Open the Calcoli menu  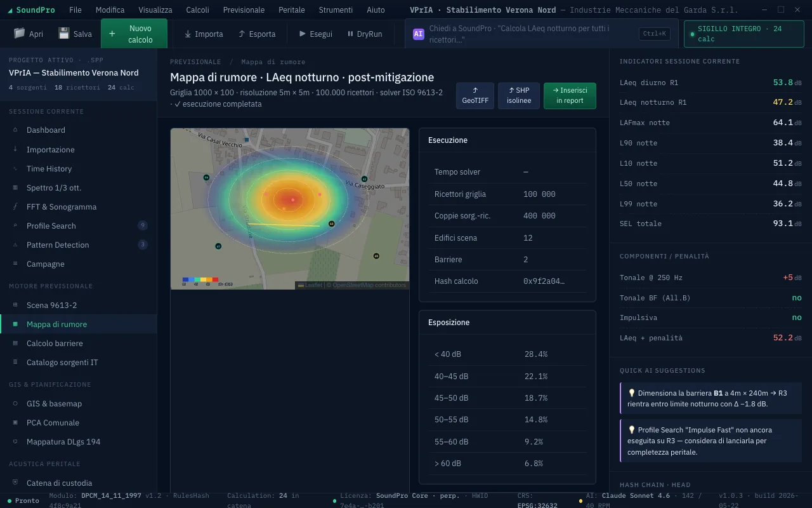198,10
